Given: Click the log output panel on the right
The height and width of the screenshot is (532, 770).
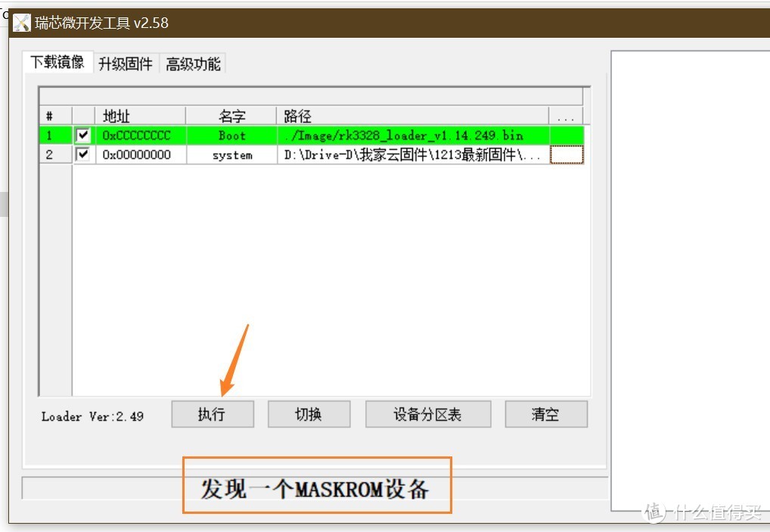Looking at the screenshot, I should pos(690,280).
